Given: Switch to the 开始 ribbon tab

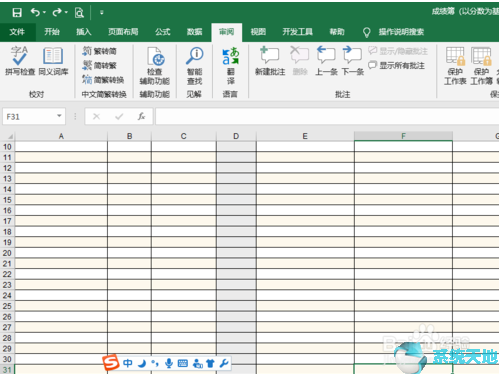Looking at the screenshot, I should [52, 32].
